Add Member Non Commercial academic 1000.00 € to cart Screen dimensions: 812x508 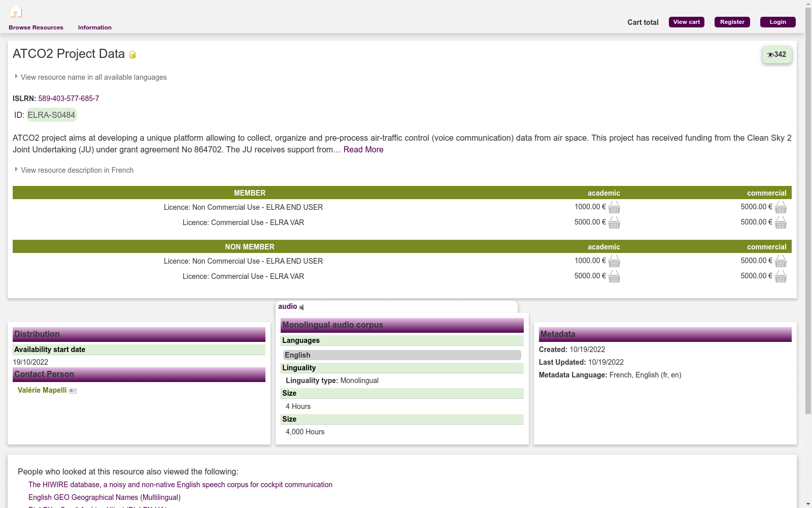point(614,207)
